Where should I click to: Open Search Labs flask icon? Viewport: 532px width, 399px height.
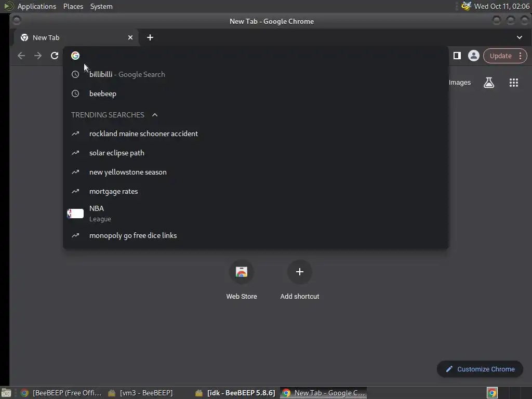[488, 83]
